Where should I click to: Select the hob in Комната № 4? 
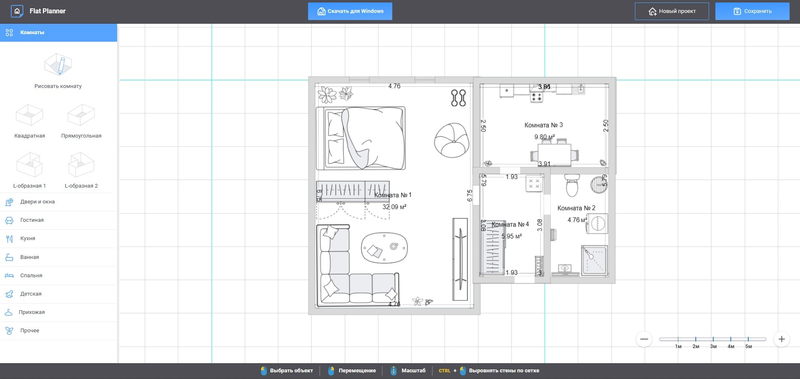[534, 184]
